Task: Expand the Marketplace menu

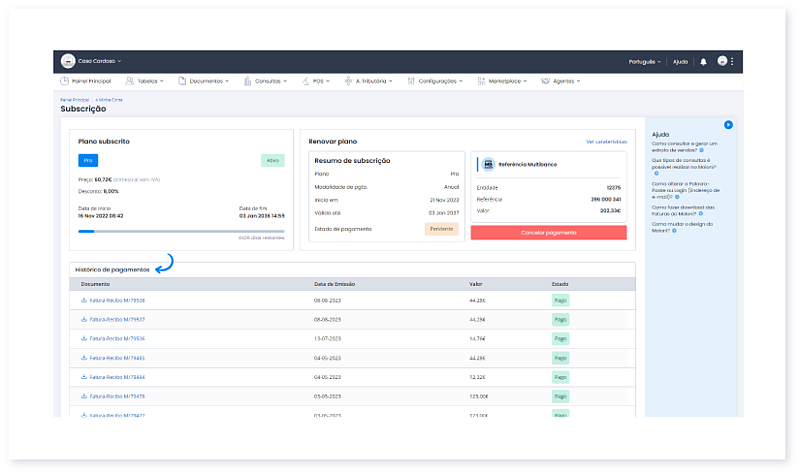Action: pos(508,81)
